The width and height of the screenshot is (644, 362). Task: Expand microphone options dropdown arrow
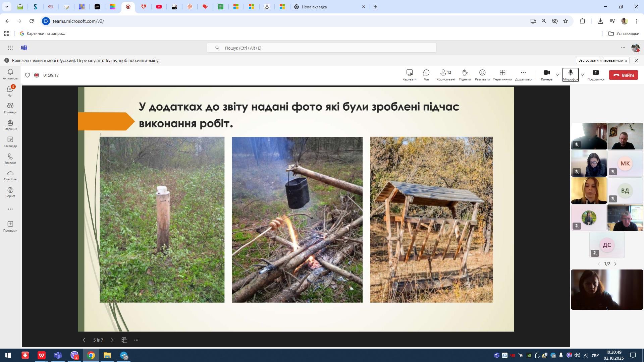[582, 75]
